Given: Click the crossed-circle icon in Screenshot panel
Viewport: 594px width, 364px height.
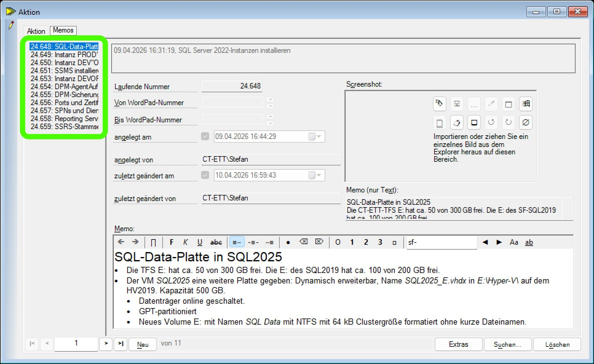Looking at the screenshot, I should (x=525, y=123).
